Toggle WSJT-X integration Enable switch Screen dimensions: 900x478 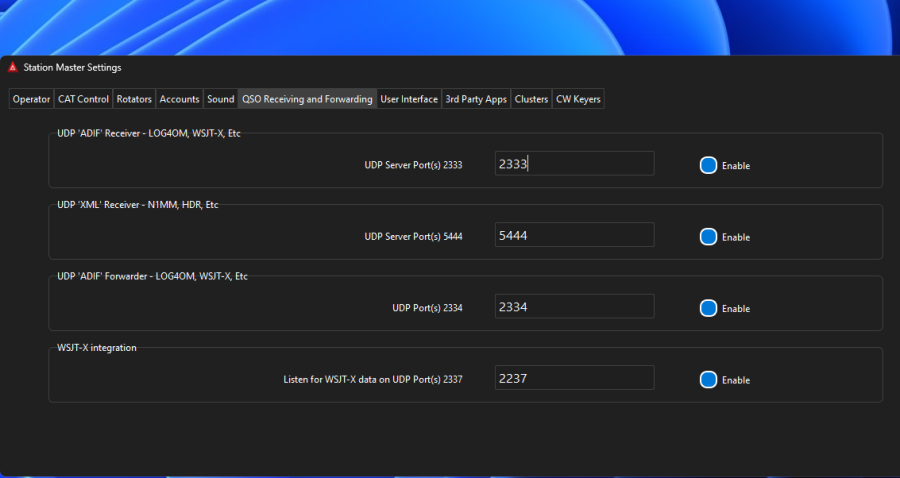coord(709,380)
